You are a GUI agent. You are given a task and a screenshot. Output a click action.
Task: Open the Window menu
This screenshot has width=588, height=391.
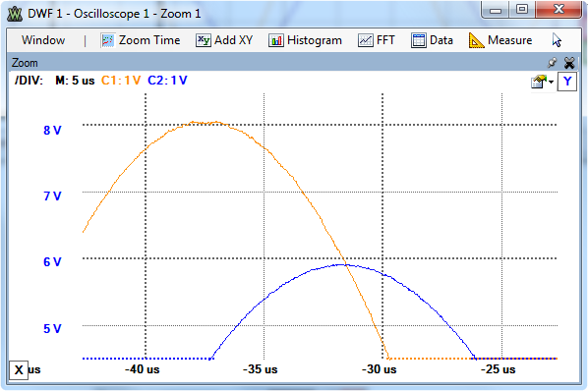(x=43, y=40)
